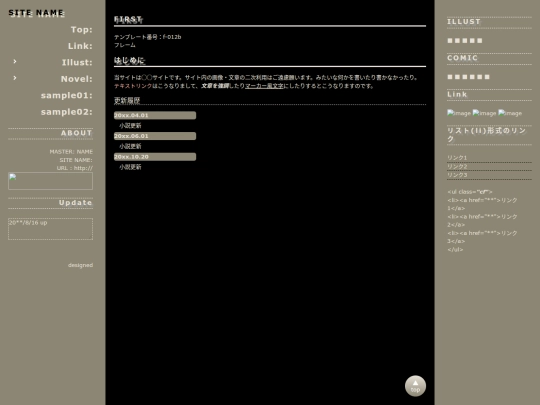Image resolution: width=540 pixels, height=405 pixels.
Task: Click the COMIC heading in right sidebar
Action: pyautogui.click(x=462, y=58)
